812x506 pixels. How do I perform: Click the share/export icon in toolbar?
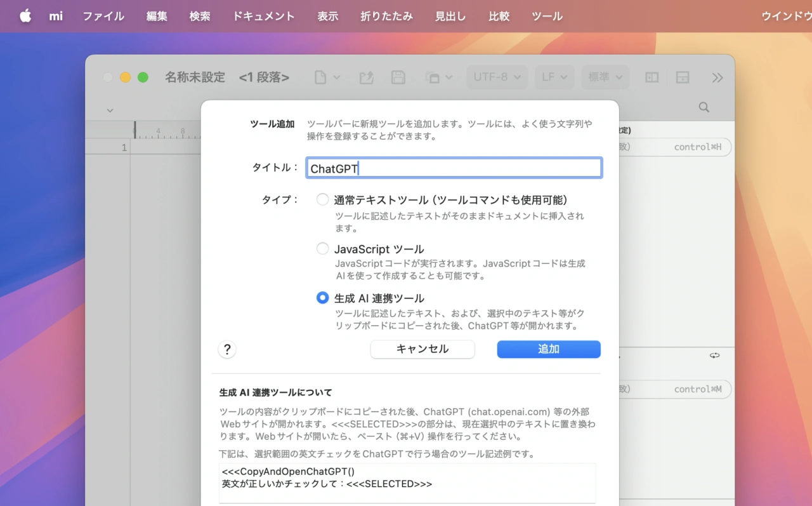(367, 77)
